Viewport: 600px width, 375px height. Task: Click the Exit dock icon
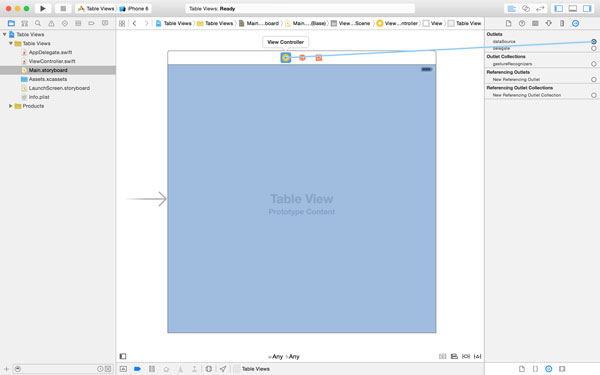[319, 58]
